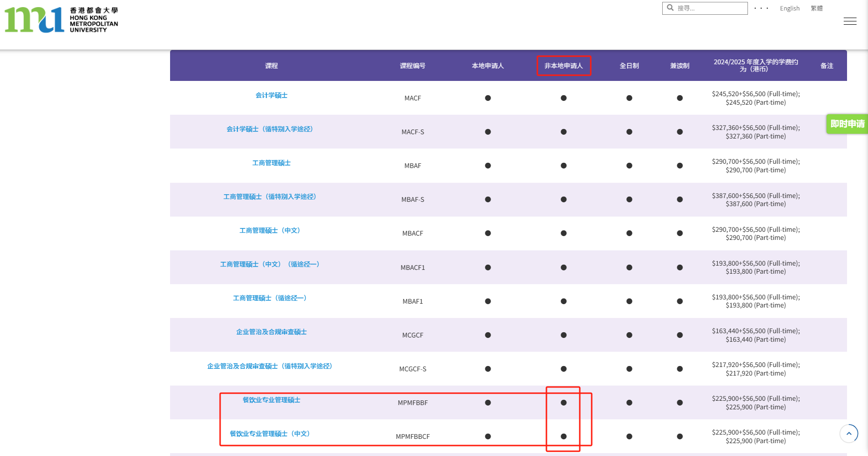Click the search input field
868x456 pixels.
pos(705,8)
